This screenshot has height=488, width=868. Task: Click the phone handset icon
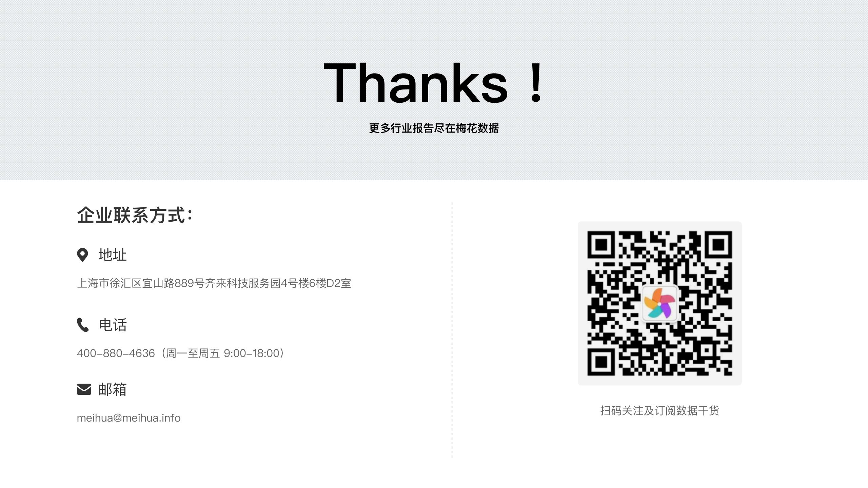tap(83, 325)
